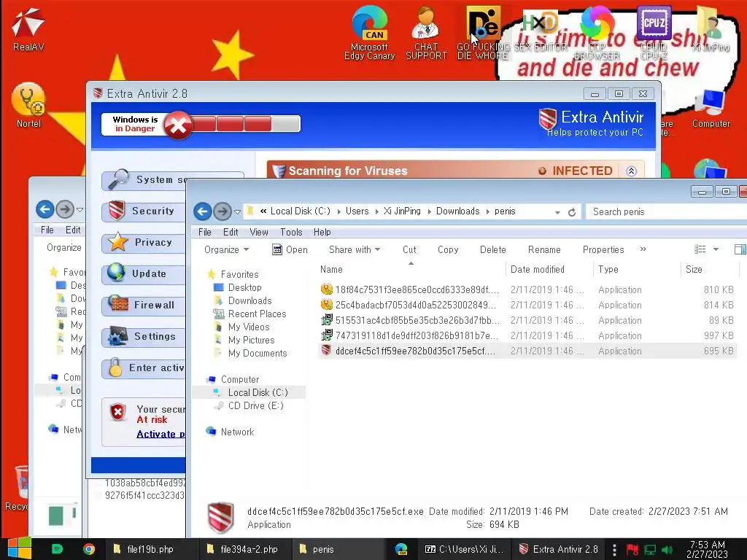This screenshot has width=747, height=560.
Task: Click Delete in the Explorer toolbar
Action: (x=493, y=249)
